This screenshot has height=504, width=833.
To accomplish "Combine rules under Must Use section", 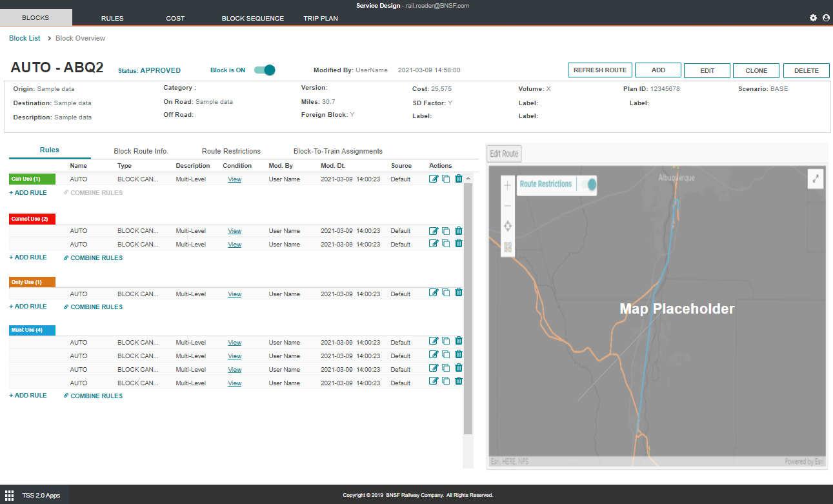I will 93,396.
